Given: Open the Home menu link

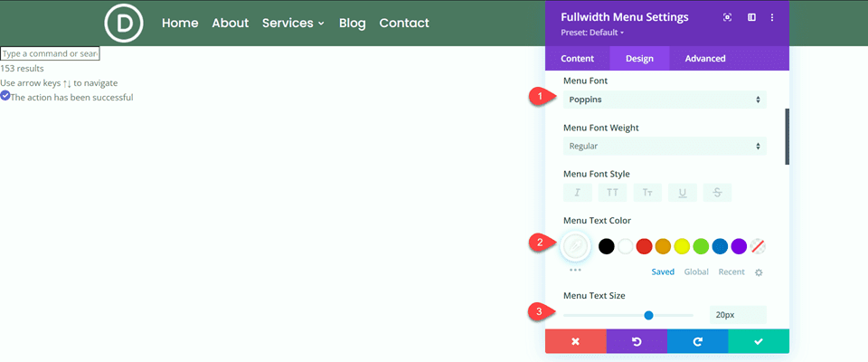Looking at the screenshot, I should (x=180, y=23).
